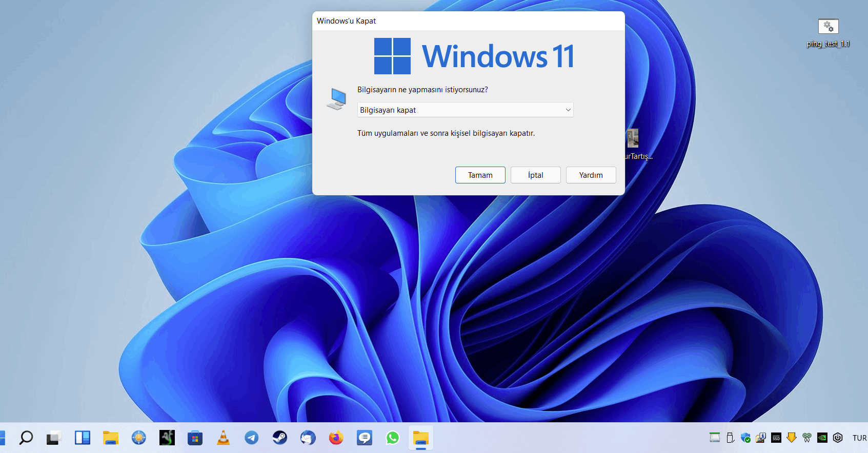Open Windows Start menu on taskbar
Viewport: 868px width, 453px height.
click(2, 438)
